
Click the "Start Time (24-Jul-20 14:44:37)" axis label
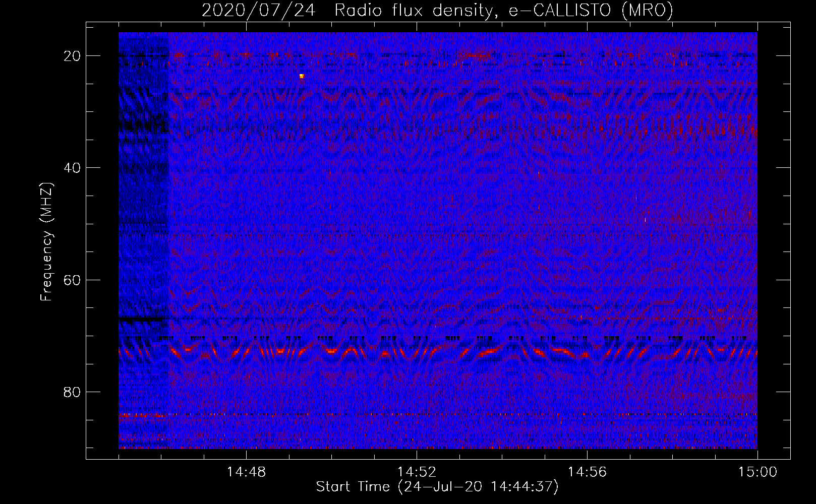437,487
